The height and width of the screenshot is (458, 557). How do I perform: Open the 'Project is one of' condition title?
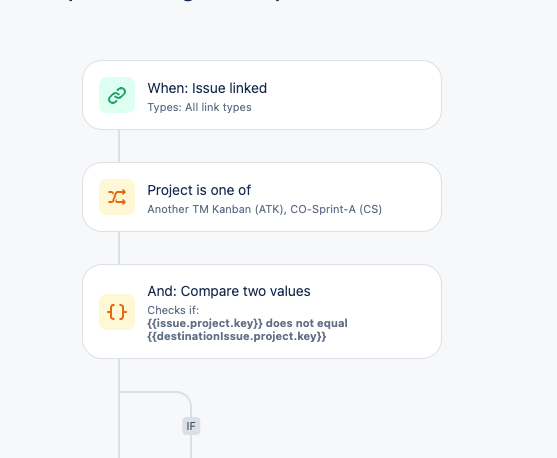click(199, 190)
